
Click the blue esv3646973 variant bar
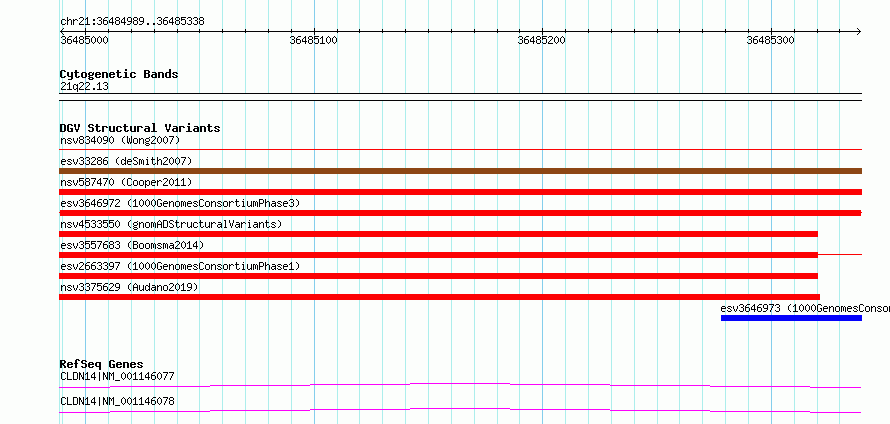(791, 318)
